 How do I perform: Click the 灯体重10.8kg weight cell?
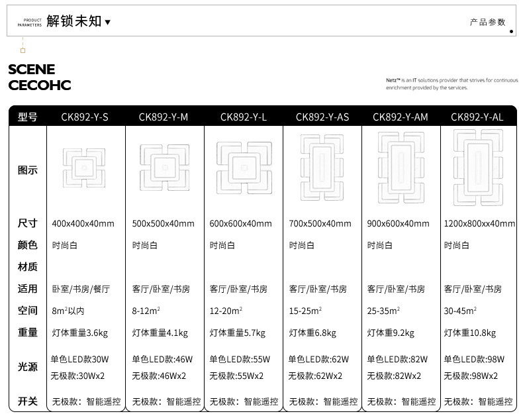pos(469,333)
